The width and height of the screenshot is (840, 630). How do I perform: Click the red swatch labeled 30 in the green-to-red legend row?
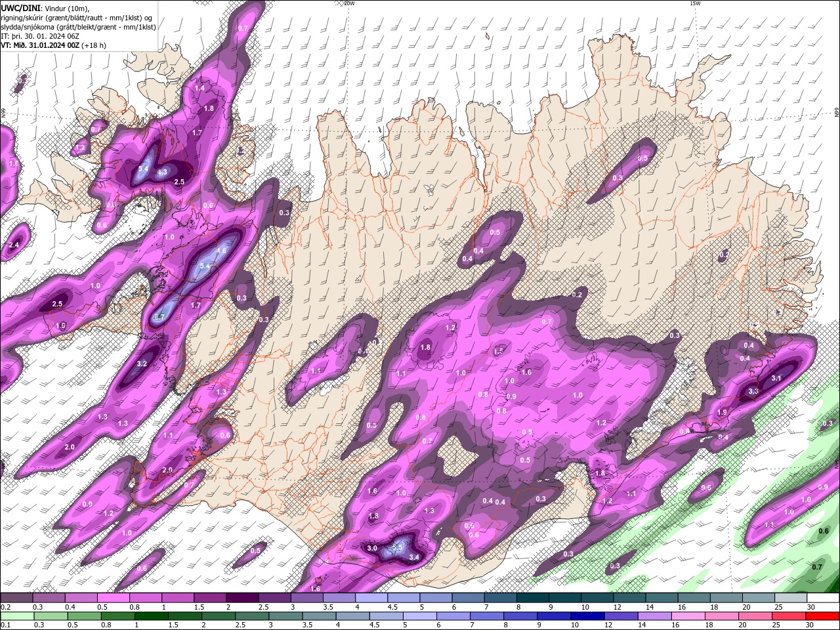[823, 616]
